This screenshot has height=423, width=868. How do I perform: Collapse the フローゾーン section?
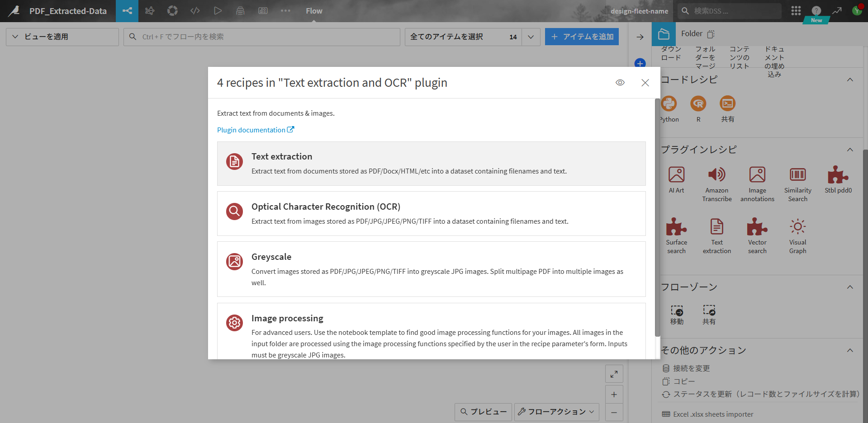coord(850,287)
